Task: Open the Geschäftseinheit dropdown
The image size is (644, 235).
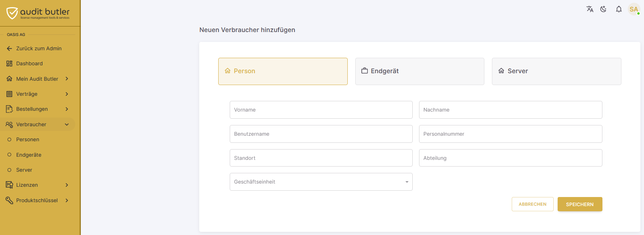Action: click(x=321, y=182)
